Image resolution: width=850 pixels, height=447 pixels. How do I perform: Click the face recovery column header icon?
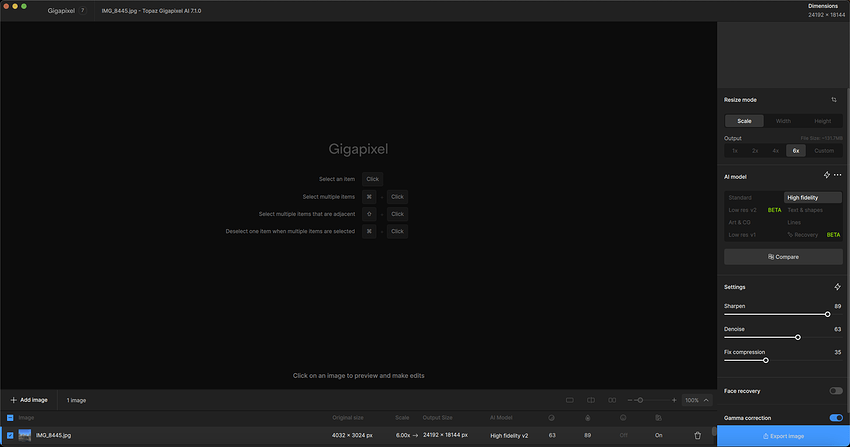(x=623, y=418)
